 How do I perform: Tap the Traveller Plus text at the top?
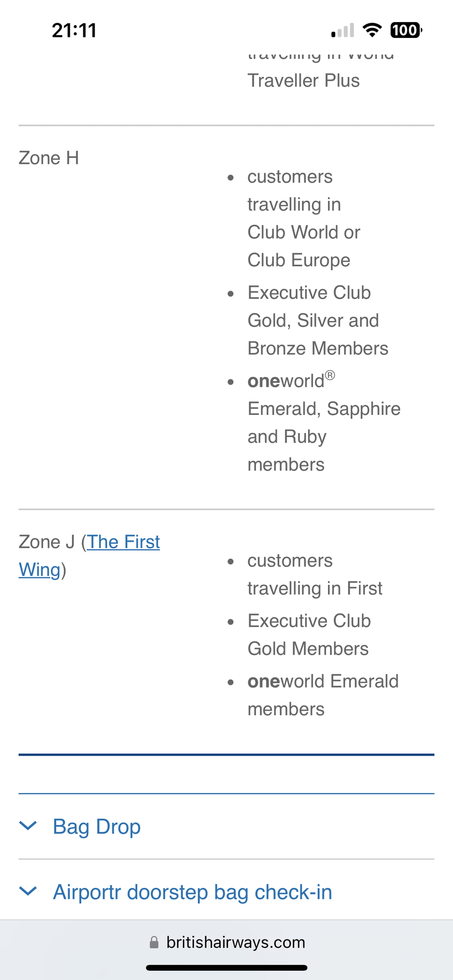tap(304, 80)
